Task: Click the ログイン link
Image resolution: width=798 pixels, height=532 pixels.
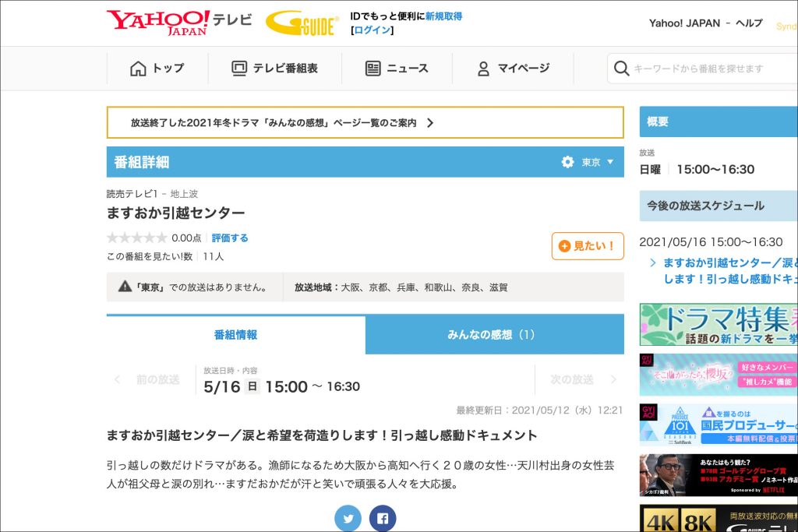Action: [373, 30]
